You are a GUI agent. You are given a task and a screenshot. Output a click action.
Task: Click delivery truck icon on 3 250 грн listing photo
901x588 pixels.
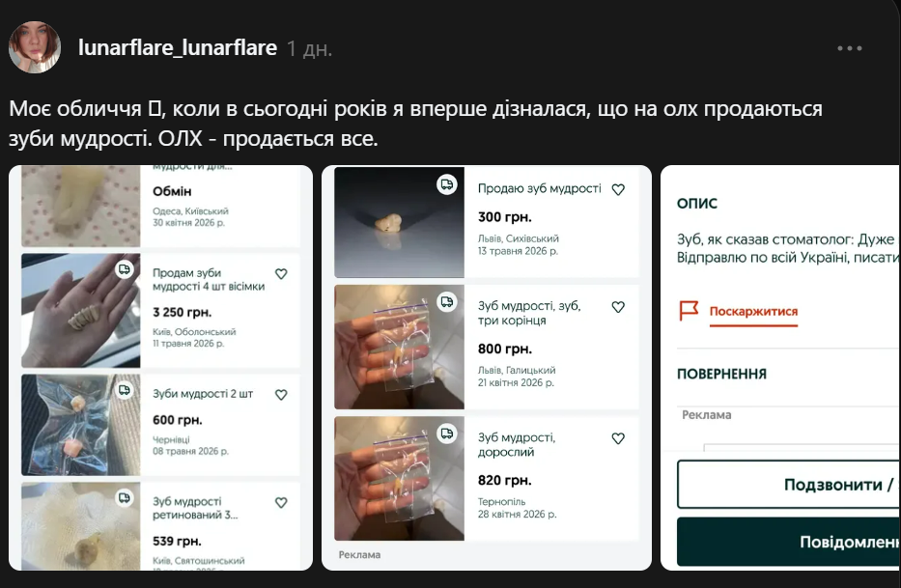click(x=125, y=269)
